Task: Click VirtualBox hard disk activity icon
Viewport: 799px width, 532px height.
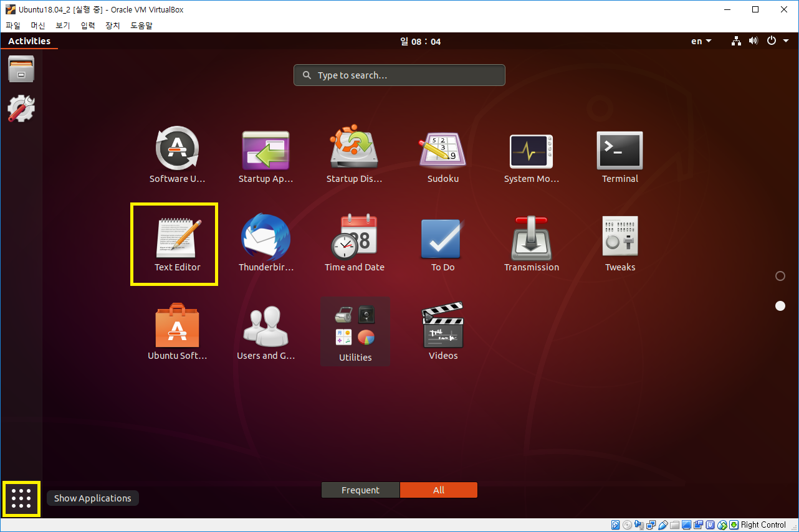Action: [x=616, y=525]
